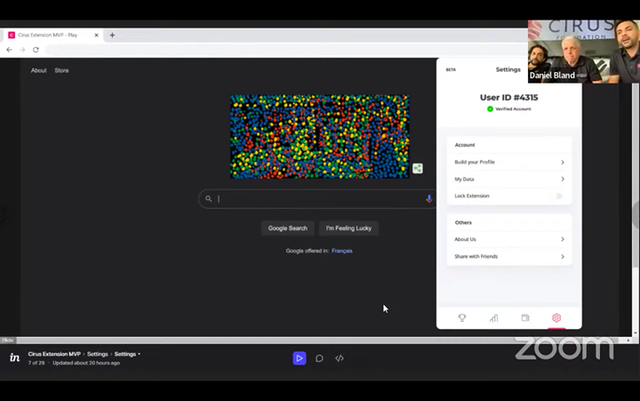Click the Google Search button
The width and height of the screenshot is (640, 401).
(x=287, y=228)
